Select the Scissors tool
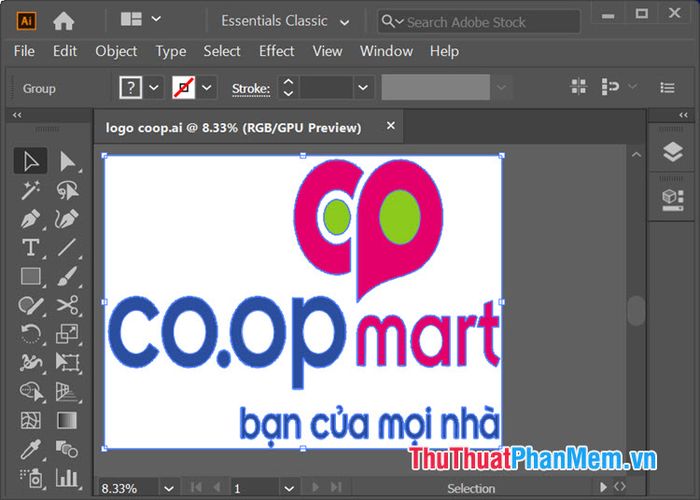This screenshot has width=700, height=500. (67, 305)
